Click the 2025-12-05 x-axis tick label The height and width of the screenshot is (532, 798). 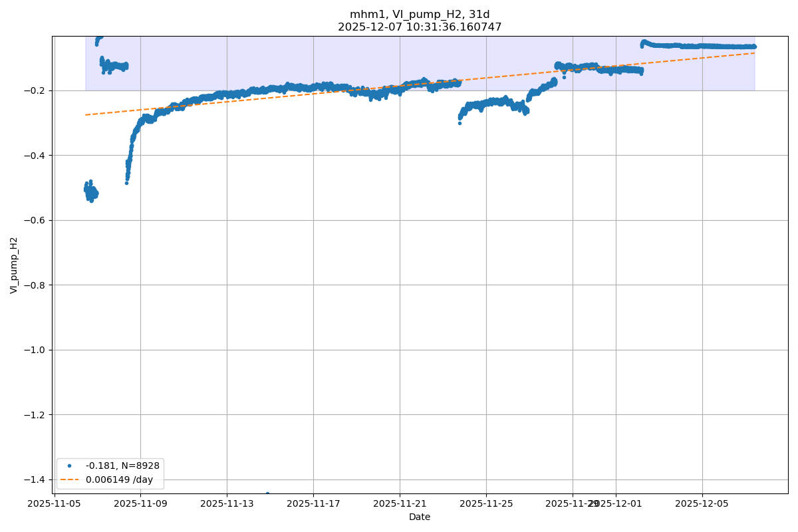point(702,503)
